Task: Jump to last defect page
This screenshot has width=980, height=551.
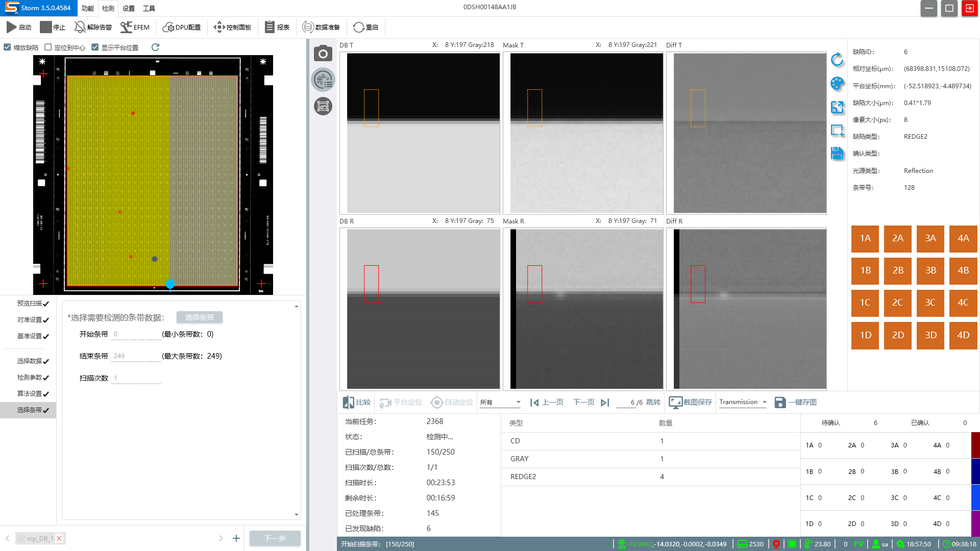Action: coord(605,403)
